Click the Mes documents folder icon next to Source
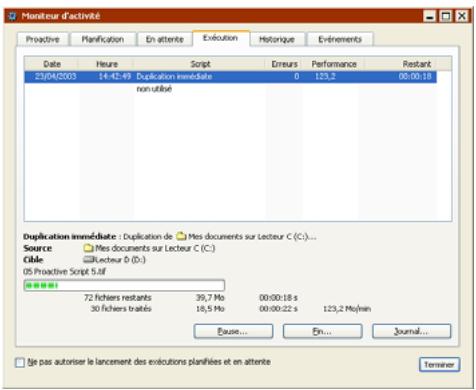Image resolution: width=476 pixels, height=390 pixels. (x=88, y=248)
